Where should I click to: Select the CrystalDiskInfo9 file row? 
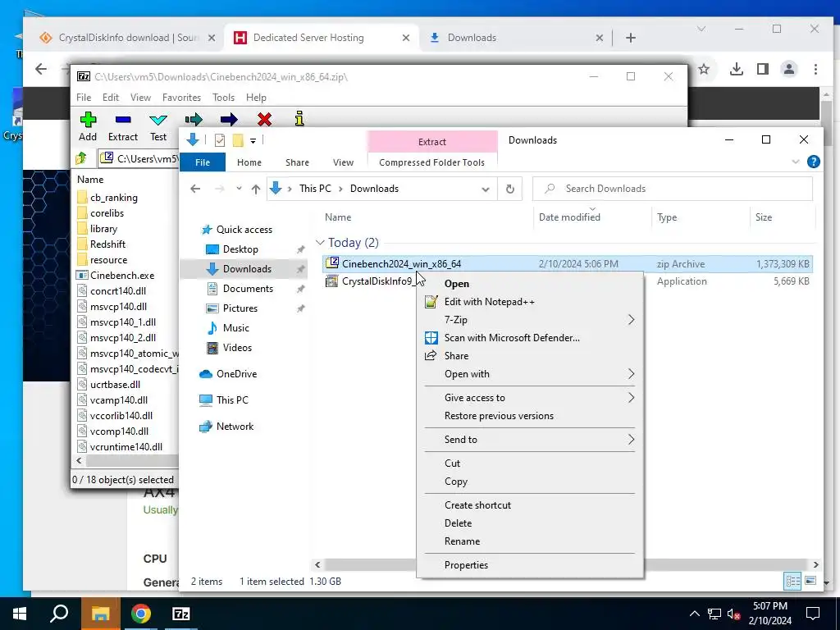coord(568,281)
